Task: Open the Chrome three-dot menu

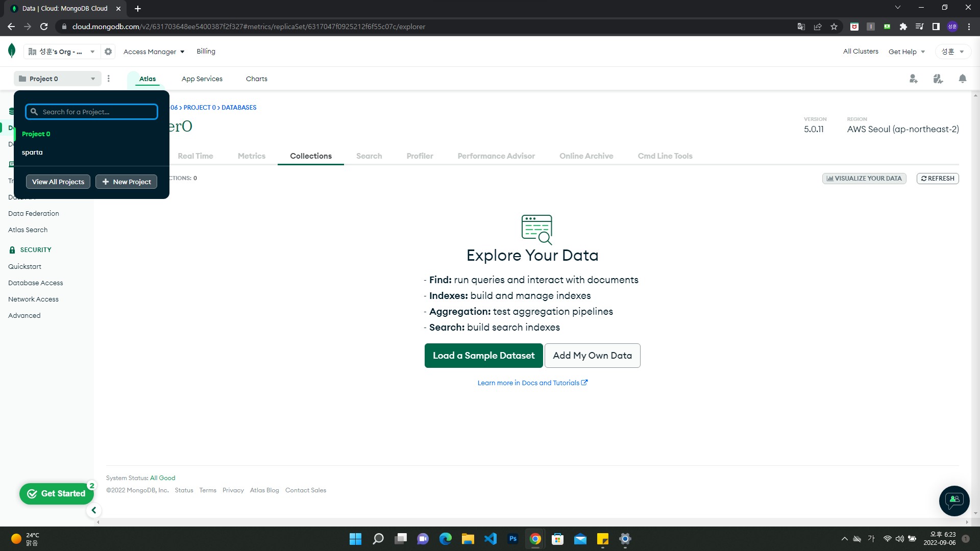Action: pos(969,27)
